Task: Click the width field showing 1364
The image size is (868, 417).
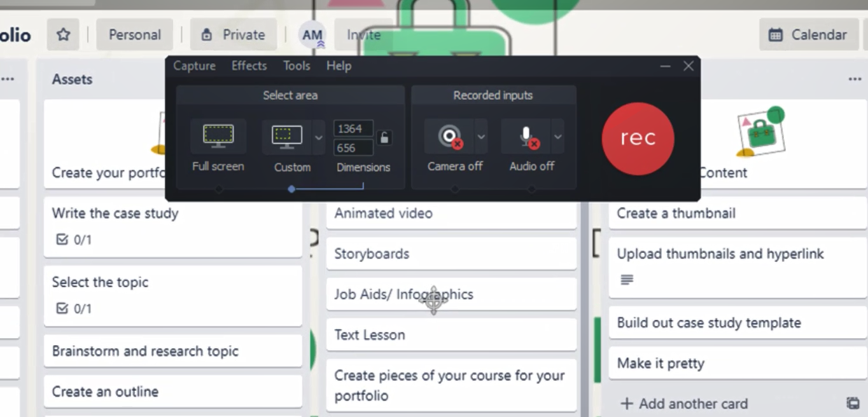Action: click(x=353, y=128)
